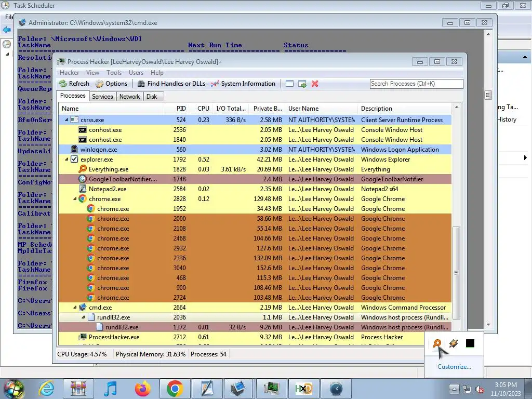Image resolution: width=532 pixels, height=399 pixels.
Task: Select the rundll32.exe PID 1372 row
Action: coord(255,327)
